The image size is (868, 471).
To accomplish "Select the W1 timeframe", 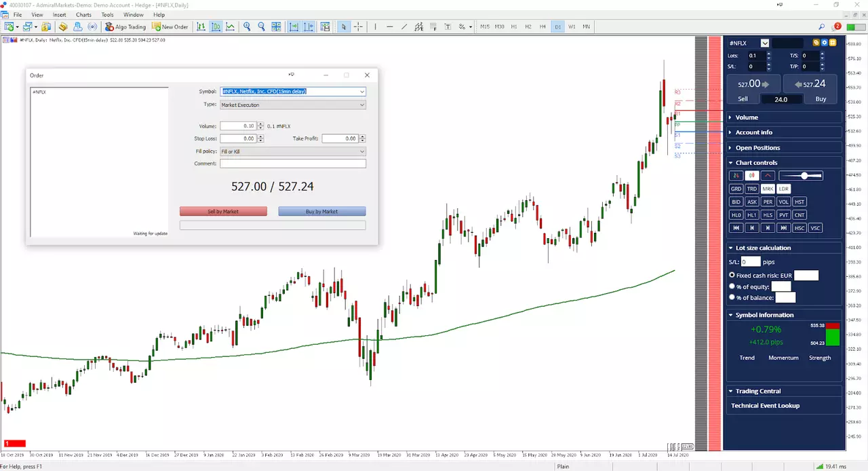I will (x=572, y=27).
